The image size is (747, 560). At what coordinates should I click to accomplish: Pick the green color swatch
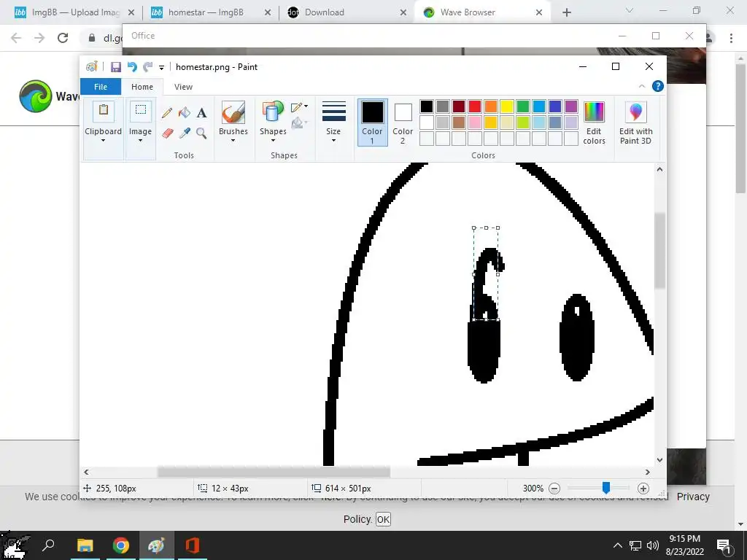point(522,106)
